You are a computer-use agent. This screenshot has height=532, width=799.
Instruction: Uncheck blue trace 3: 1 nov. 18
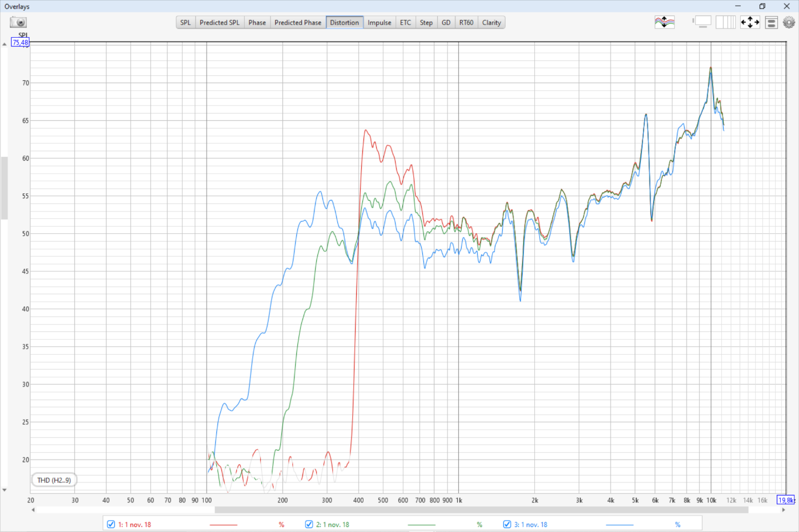click(x=507, y=524)
